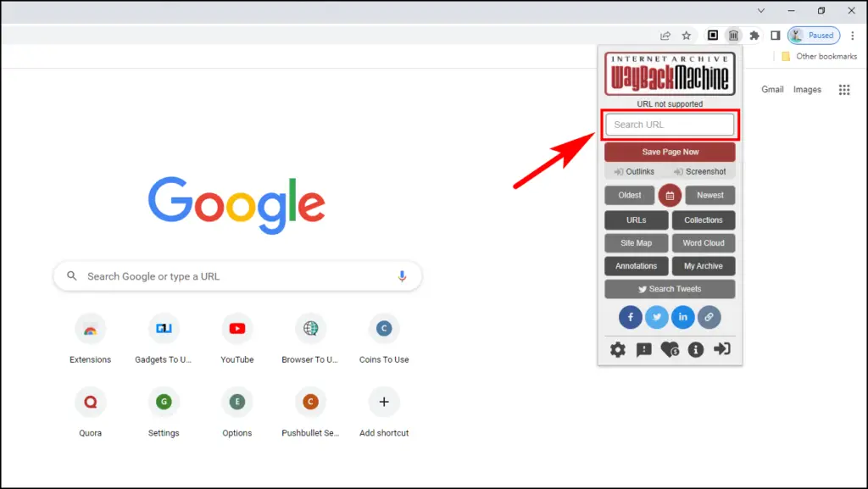The height and width of the screenshot is (489, 868).
Task: Click the feedback speech bubble icon
Action: (x=644, y=350)
